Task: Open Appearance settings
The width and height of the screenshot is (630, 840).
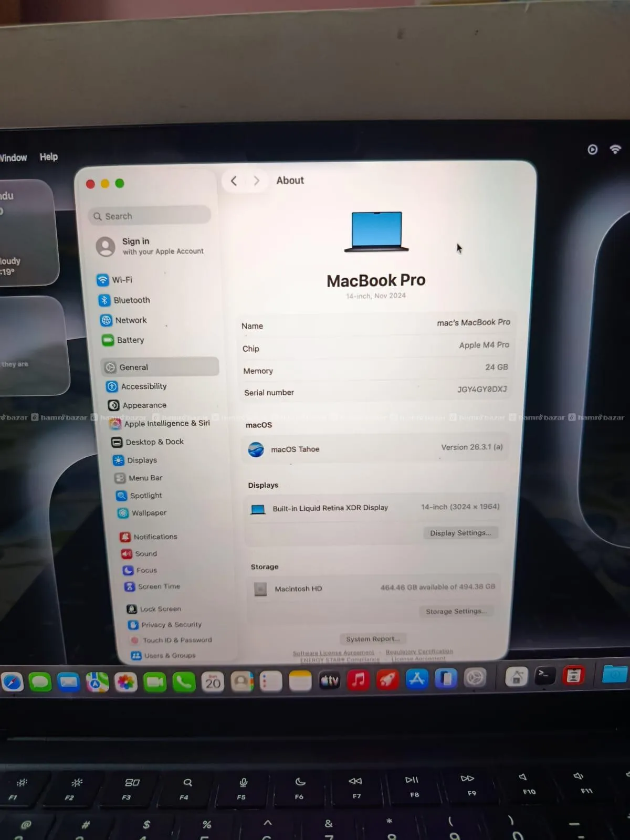Action: (x=137, y=405)
